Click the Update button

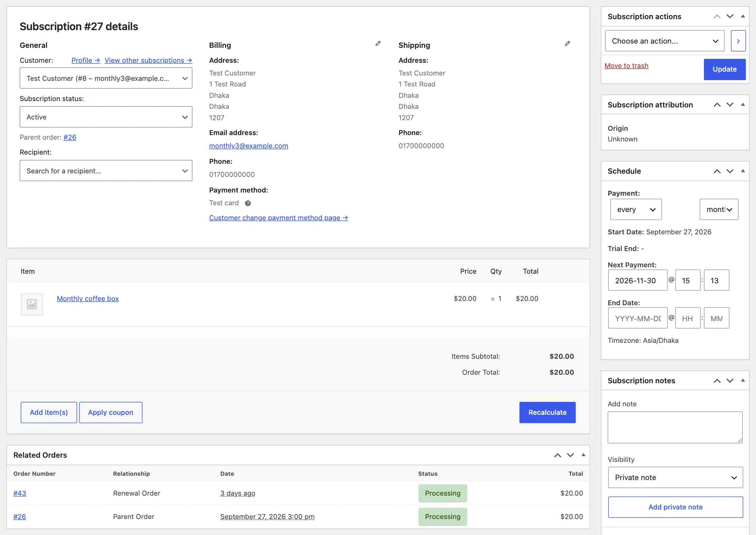point(724,69)
